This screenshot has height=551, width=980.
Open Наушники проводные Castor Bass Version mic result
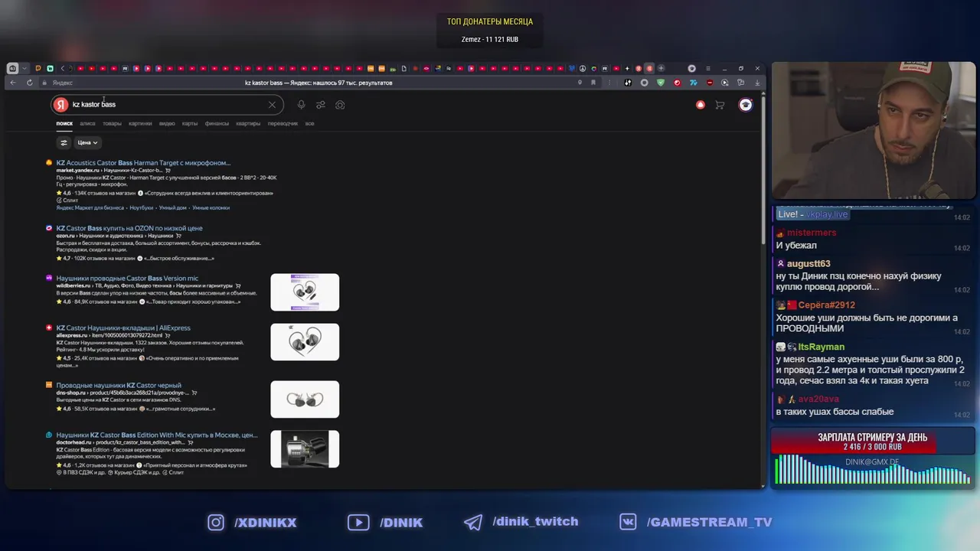pos(127,279)
